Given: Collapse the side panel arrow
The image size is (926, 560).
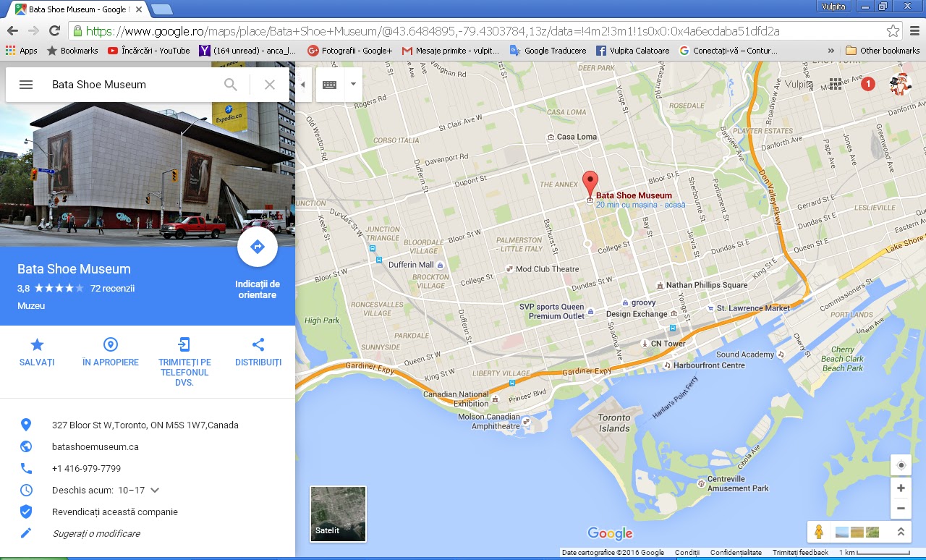Looking at the screenshot, I should tap(302, 85).
